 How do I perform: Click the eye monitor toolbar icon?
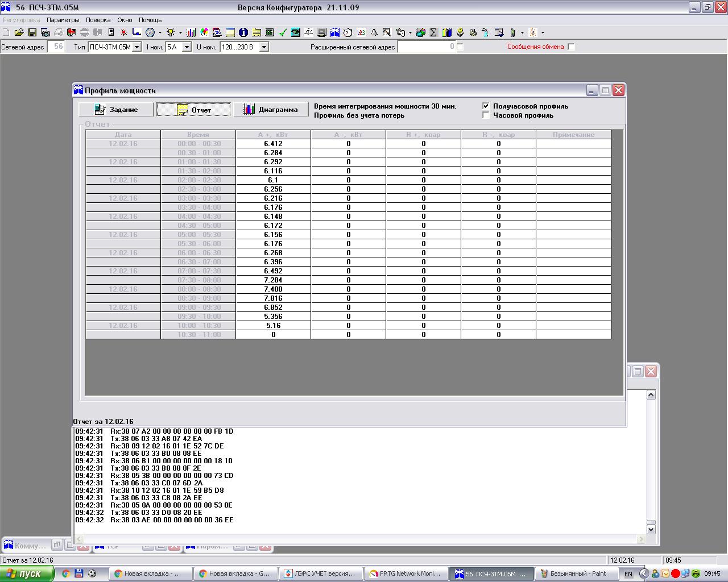pyautogui.click(x=295, y=32)
